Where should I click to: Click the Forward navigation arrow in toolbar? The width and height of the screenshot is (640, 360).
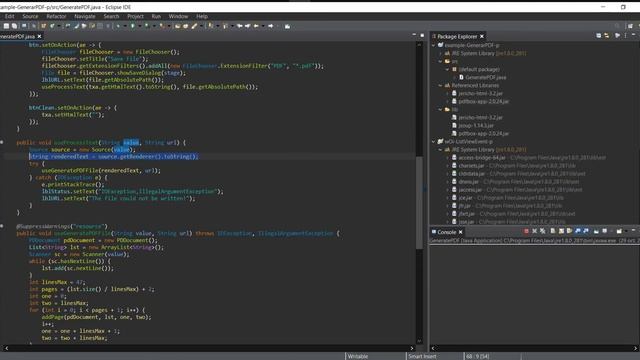(x=270, y=26)
